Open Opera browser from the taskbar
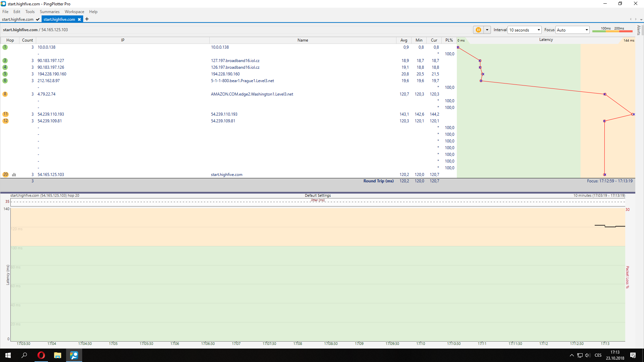The height and width of the screenshot is (362, 644). 41,355
